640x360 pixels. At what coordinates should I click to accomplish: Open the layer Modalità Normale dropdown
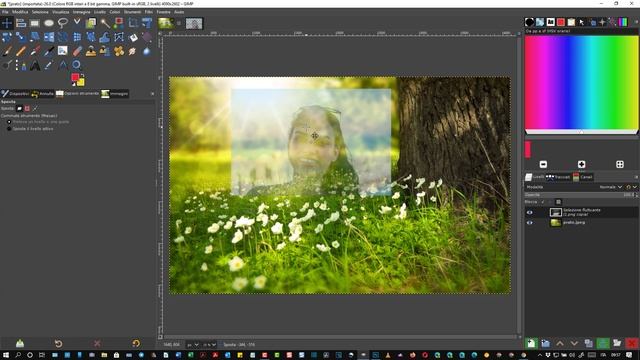611,187
